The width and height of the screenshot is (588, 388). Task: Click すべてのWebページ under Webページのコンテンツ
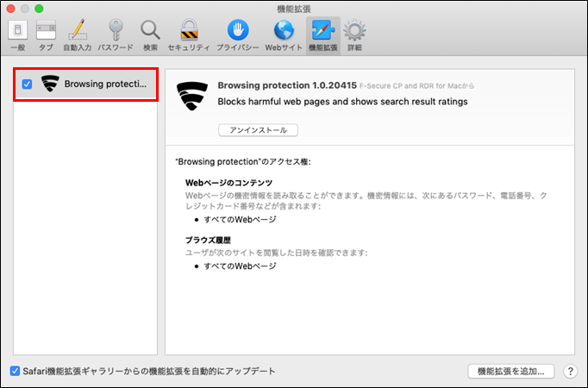click(240, 219)
